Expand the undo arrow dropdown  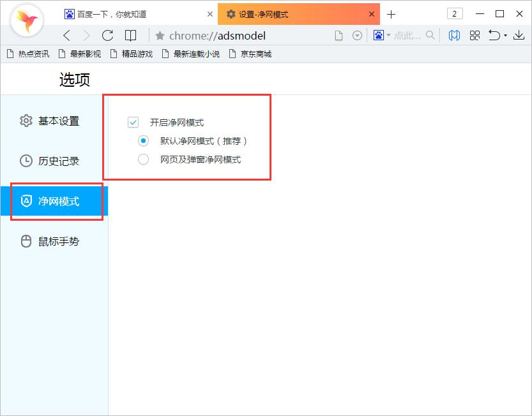(505, 36)
